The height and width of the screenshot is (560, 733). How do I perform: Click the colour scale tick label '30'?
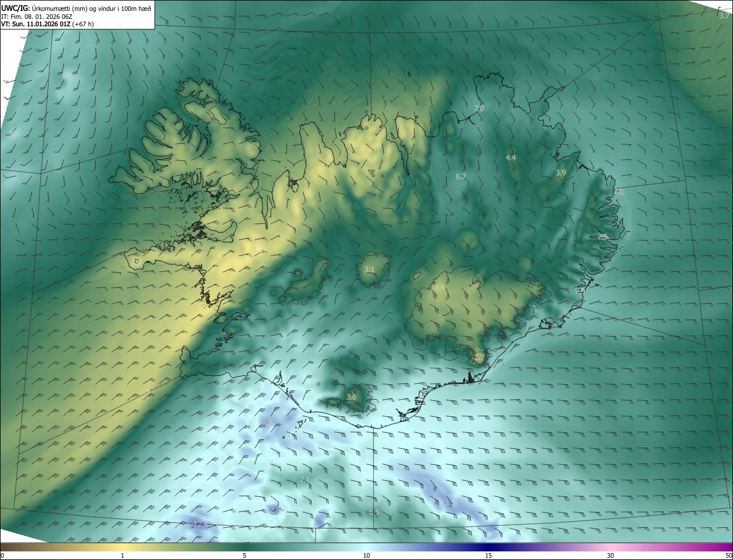(610, 555)
